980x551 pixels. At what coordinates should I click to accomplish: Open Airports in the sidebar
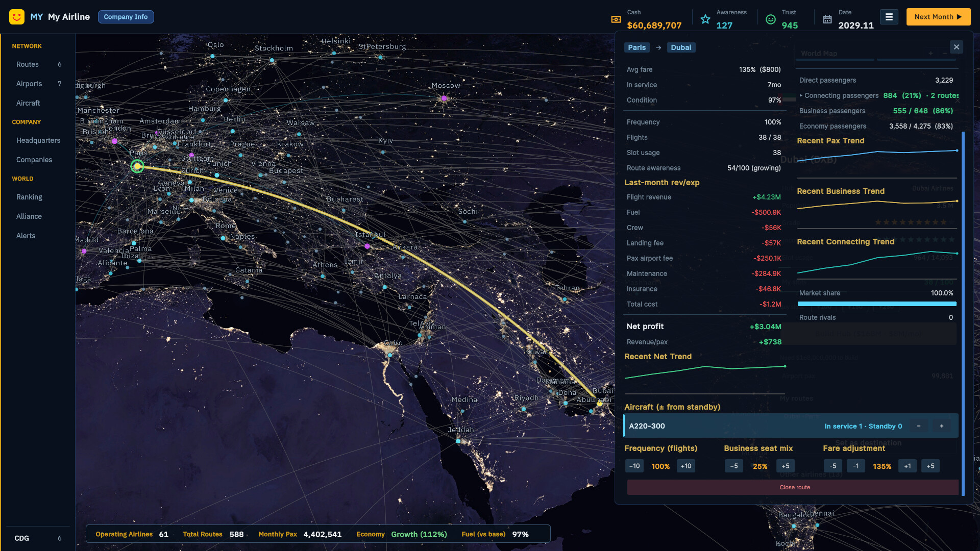click(x=38, y=84)
